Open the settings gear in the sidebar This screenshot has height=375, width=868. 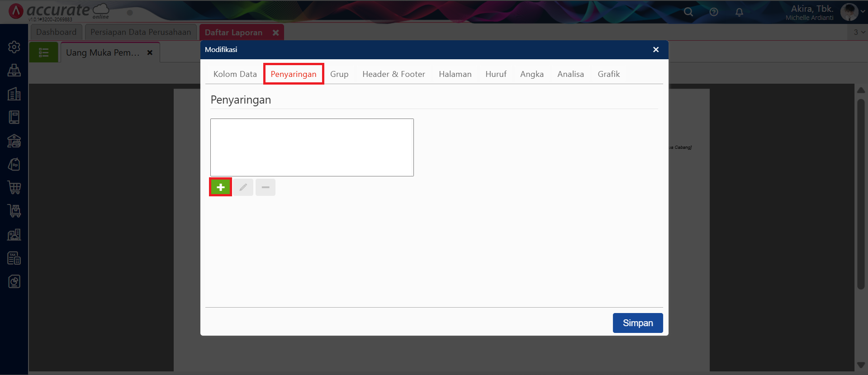[x=14, y=47]
